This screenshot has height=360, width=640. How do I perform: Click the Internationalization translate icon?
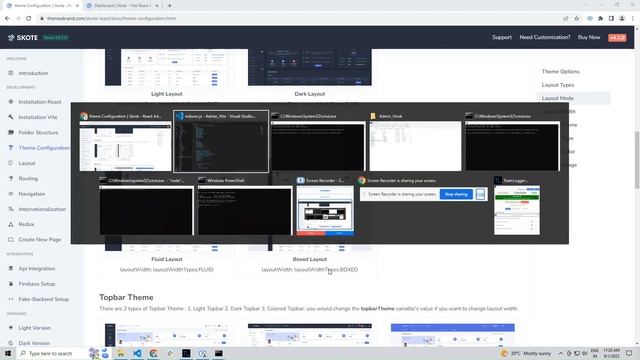point(11,209)
